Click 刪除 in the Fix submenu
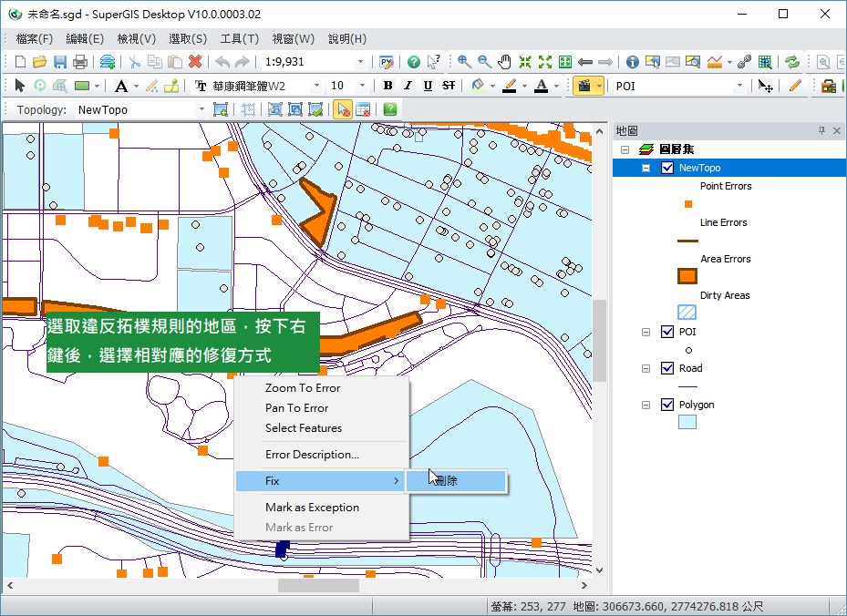This screenshot has width=847, height=616. point(456,480)
